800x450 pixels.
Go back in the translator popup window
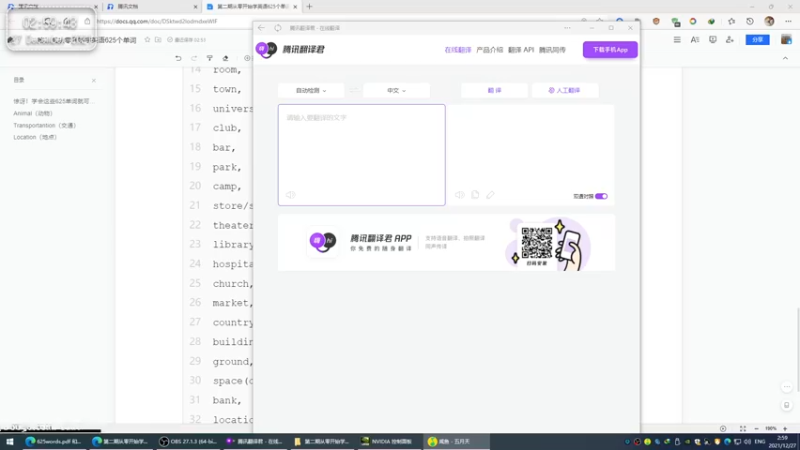tap(261, 28)
